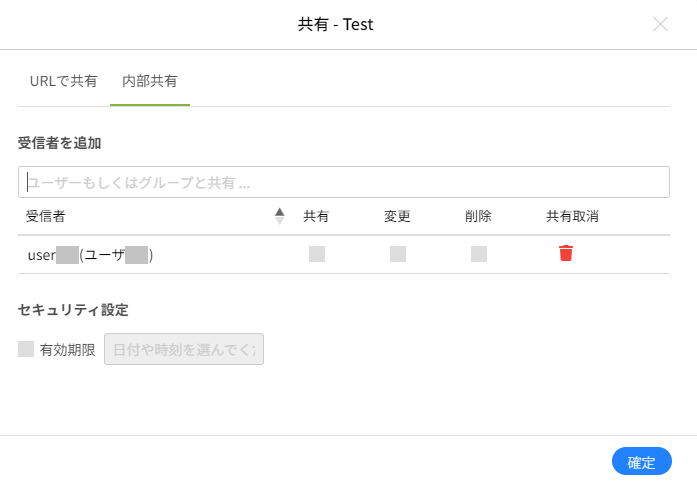Click the 削除 column header

tap(478, 216)
